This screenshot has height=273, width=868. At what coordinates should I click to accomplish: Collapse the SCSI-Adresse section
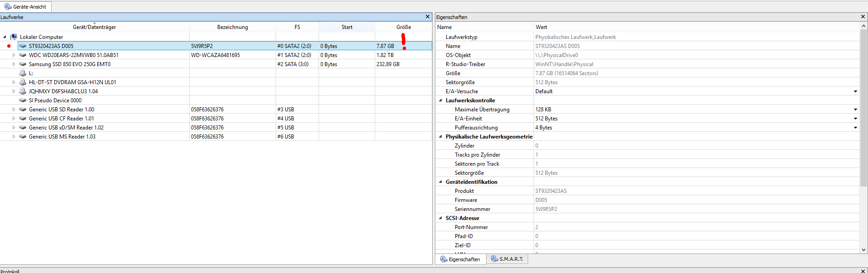click(440, 218)
